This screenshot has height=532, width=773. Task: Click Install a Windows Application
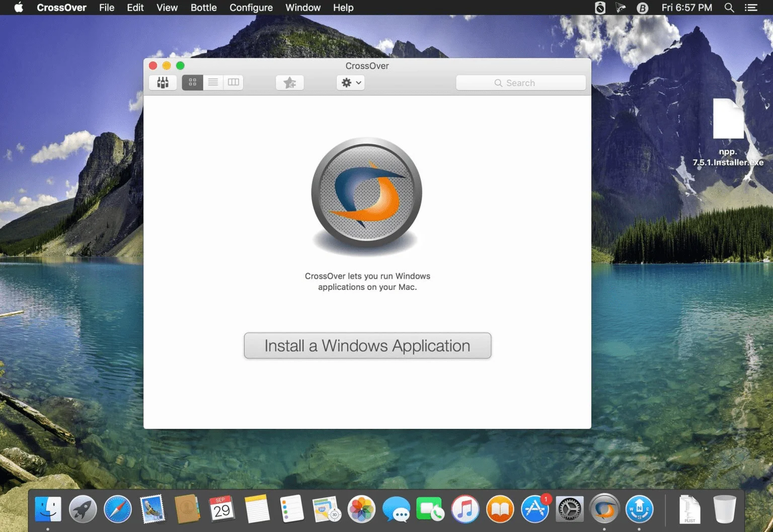point(367,346)
